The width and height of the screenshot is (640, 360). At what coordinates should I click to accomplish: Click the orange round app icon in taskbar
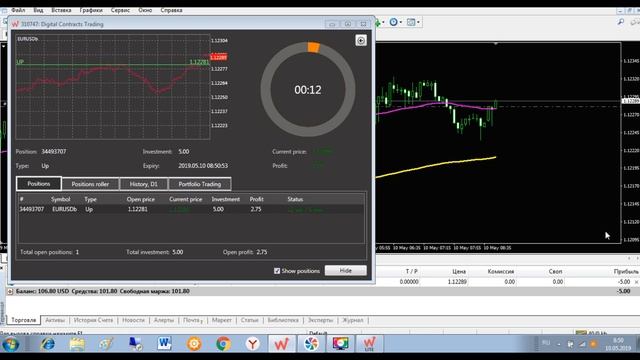pyautogui.click(x=194, y=344)
